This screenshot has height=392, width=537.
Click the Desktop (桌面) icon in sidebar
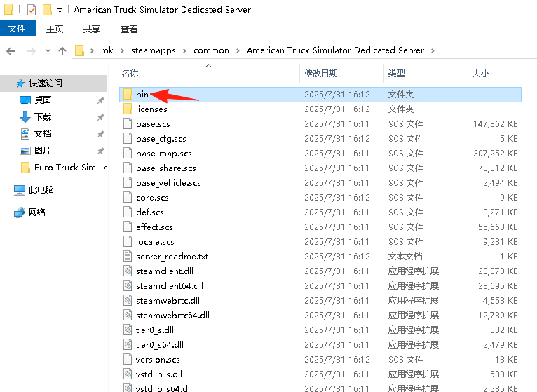point(25,100)
